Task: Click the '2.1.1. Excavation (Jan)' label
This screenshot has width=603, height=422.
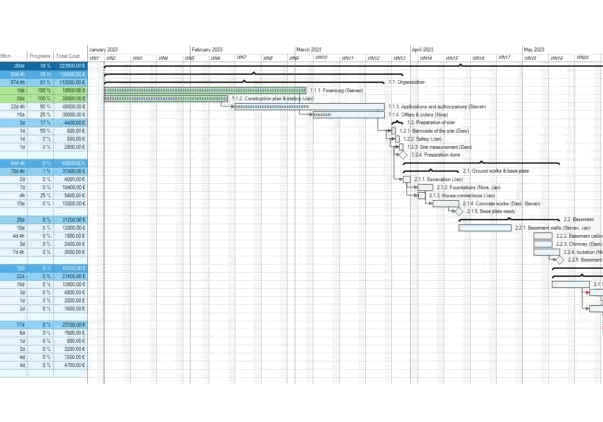Action: coord(439,179)
